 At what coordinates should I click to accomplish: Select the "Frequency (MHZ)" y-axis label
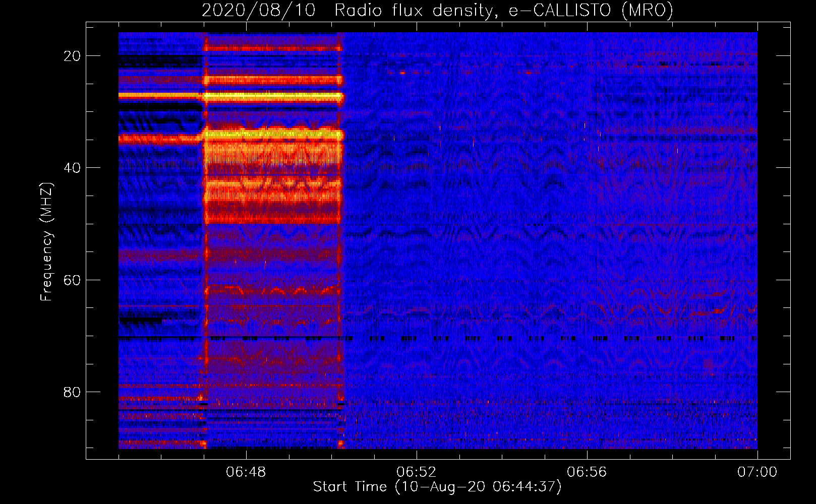pos(46,241)
